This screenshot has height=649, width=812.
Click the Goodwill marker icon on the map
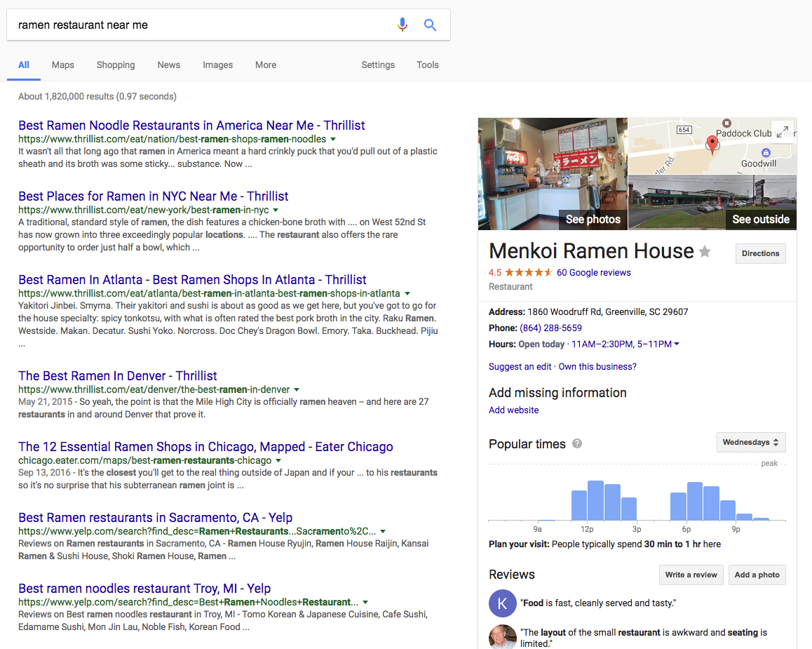pyautogui.click(x=766, y=152)
